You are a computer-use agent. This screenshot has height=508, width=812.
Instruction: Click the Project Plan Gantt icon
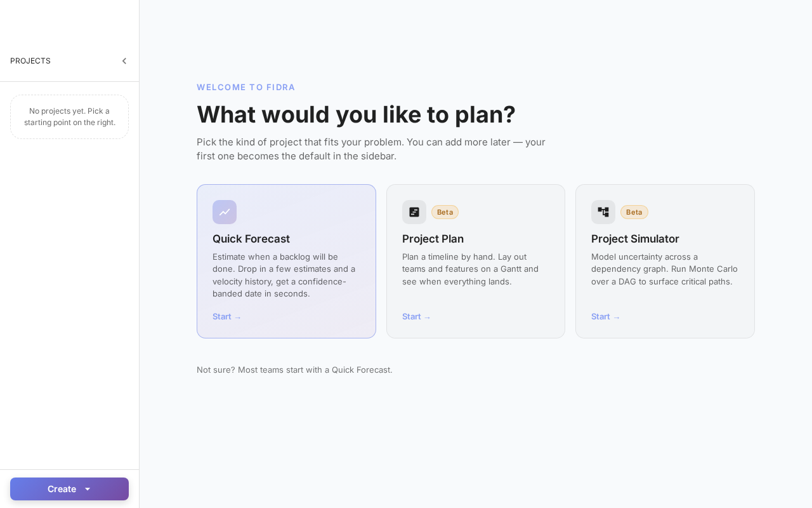[414, 212]
